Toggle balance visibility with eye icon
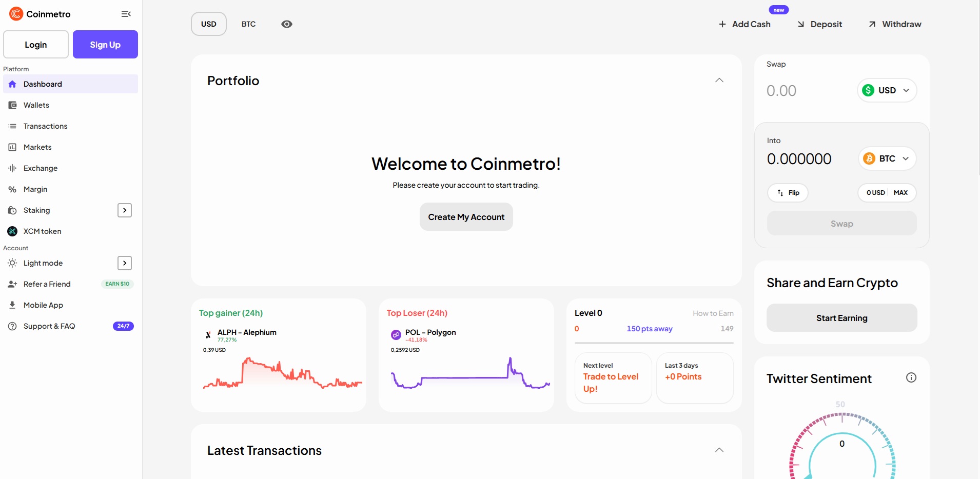This screenshot has height=479, width=980. (287, 24)
